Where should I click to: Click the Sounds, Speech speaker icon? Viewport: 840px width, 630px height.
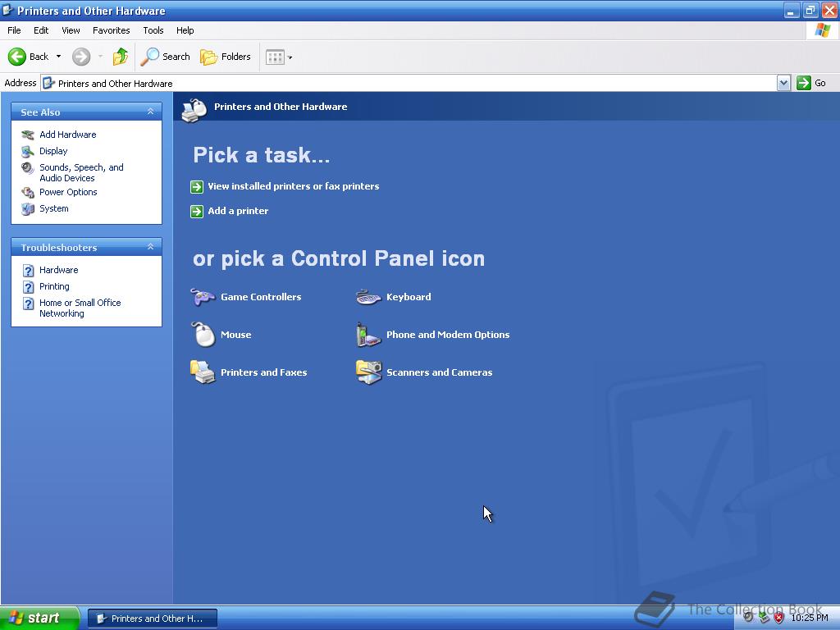tap(28, 168)
